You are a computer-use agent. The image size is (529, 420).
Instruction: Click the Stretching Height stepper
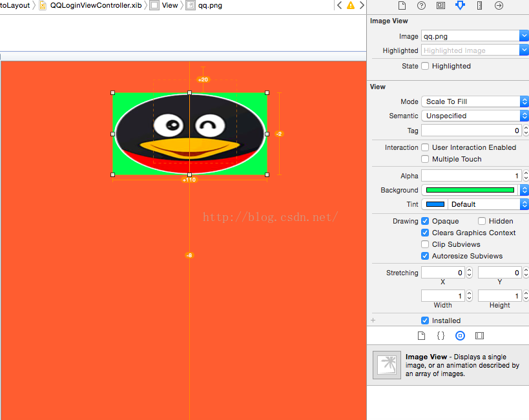pyautogui.click(x=526, y=296)
